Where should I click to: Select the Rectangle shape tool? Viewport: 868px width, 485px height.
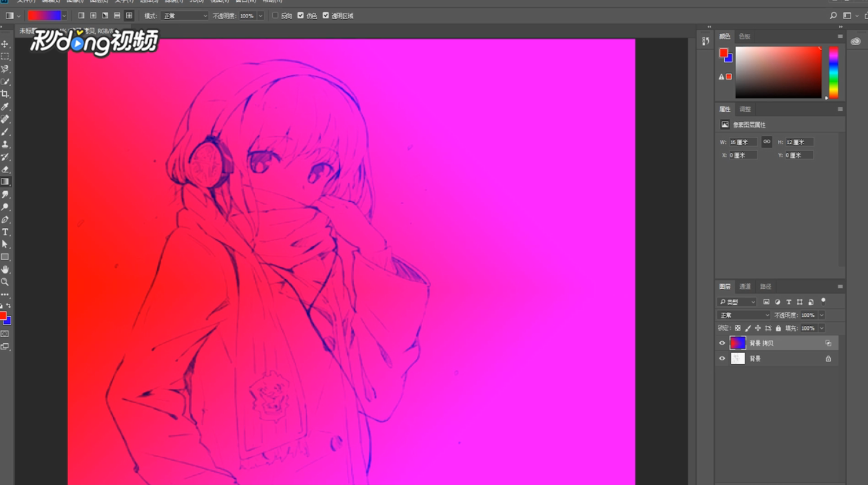coord(5,257)
